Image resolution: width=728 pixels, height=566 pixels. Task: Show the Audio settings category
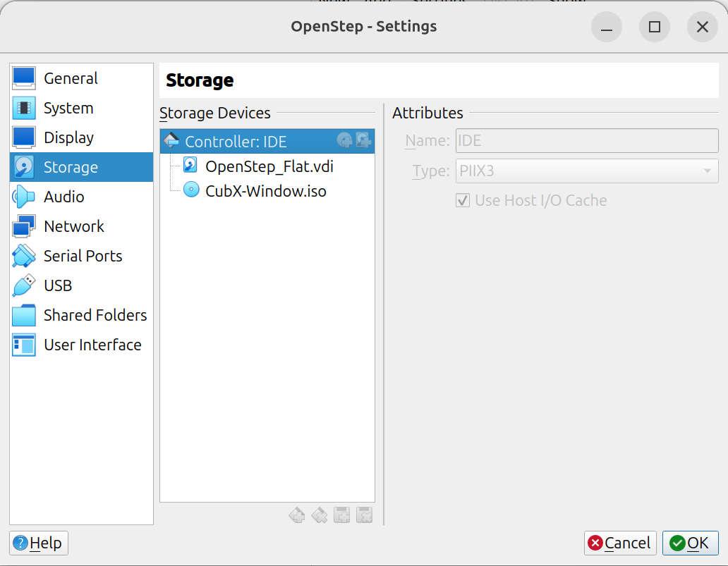(x=63, y=197)
